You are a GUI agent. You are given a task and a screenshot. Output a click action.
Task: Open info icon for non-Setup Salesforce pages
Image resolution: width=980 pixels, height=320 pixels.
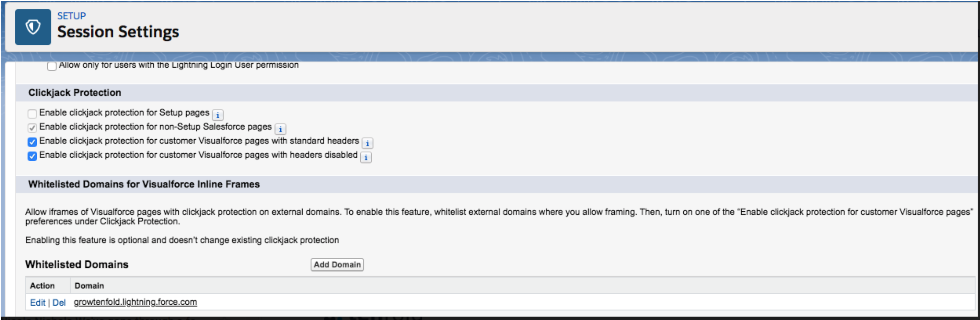coord(280,129)
